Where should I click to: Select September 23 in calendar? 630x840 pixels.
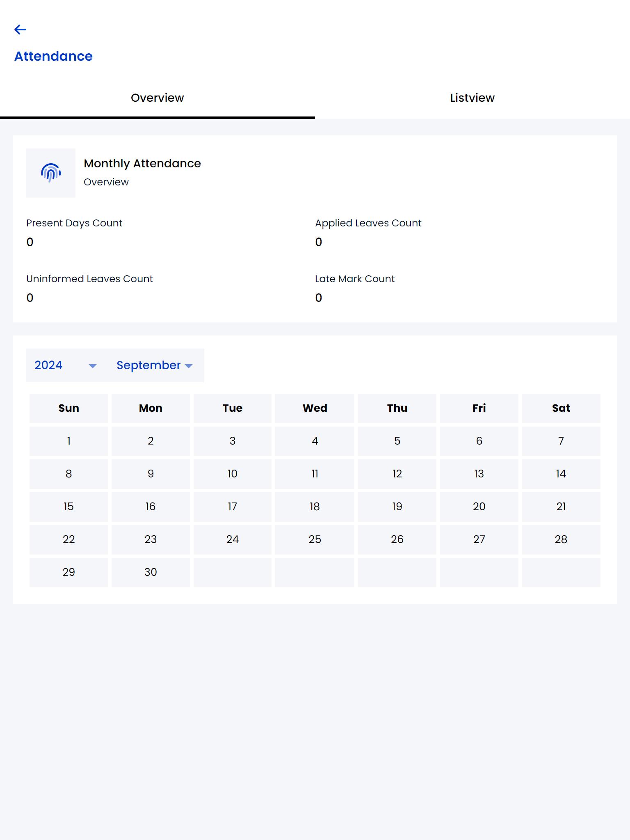tap(151, 540)
